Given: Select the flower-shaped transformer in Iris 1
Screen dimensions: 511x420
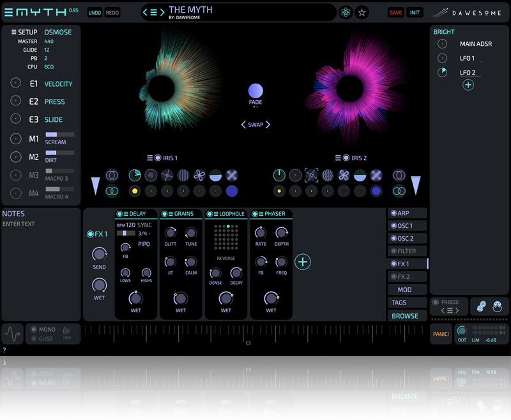Looking at the screenshot, I should click(200, 176).
